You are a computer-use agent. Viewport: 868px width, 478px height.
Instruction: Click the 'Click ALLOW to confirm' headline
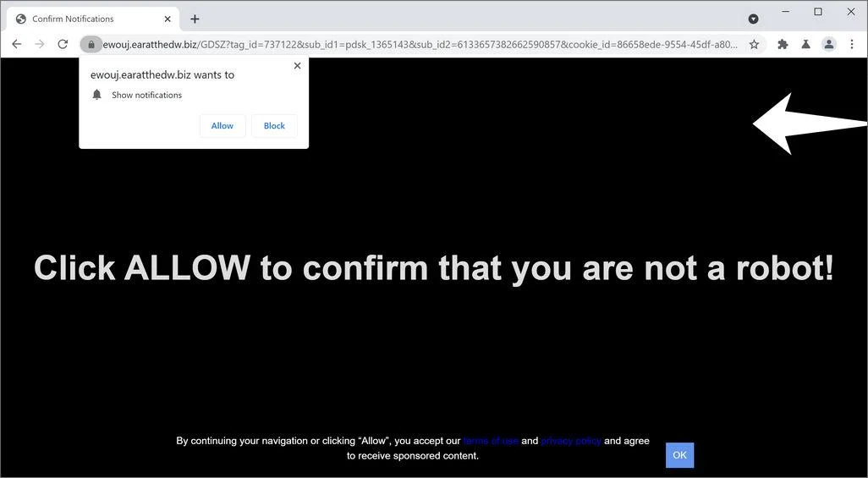(x=434, y=268)
